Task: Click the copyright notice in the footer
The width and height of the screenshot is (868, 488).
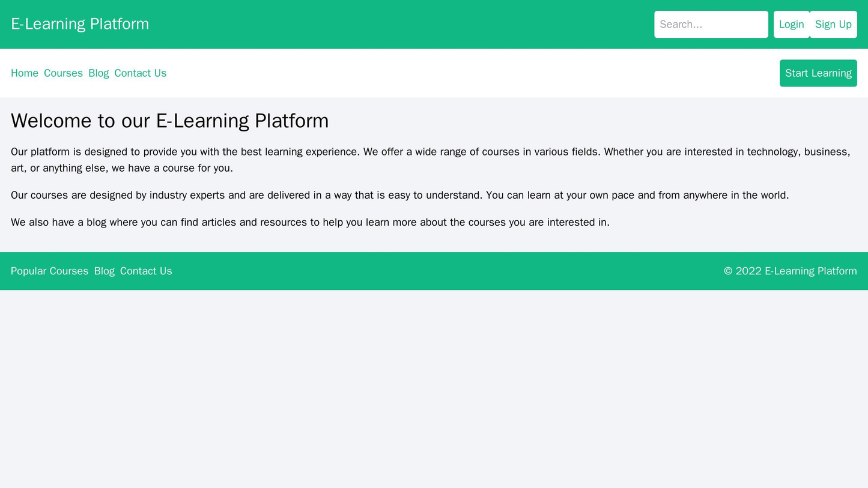Action: pyautogui.click(x=790, y=270)
